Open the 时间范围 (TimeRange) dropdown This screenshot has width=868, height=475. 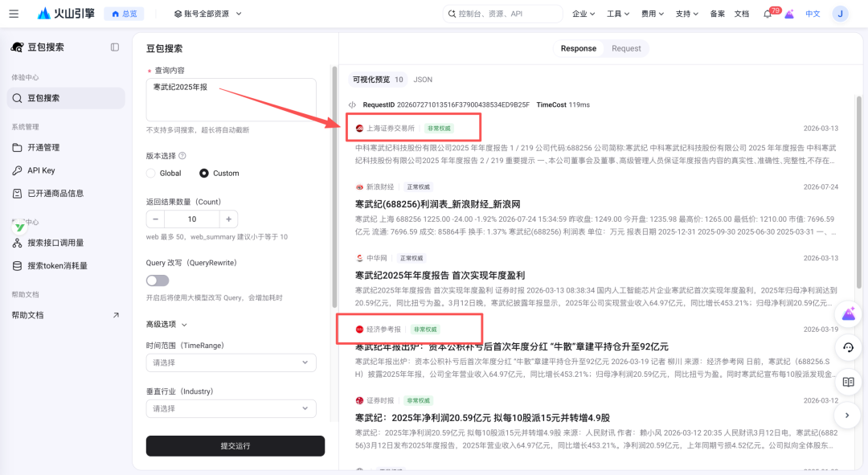point(231,362)
